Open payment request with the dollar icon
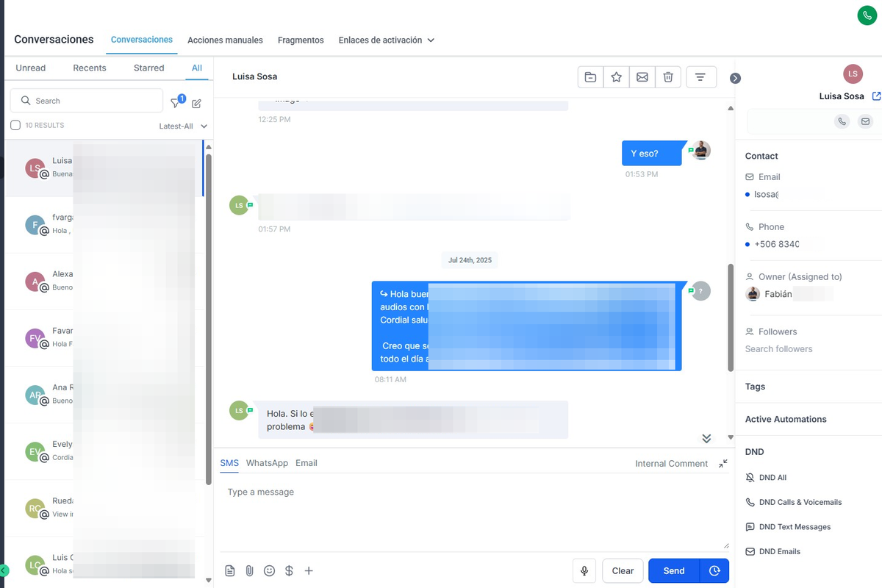The image size is (882, 588). click(289, 570)
